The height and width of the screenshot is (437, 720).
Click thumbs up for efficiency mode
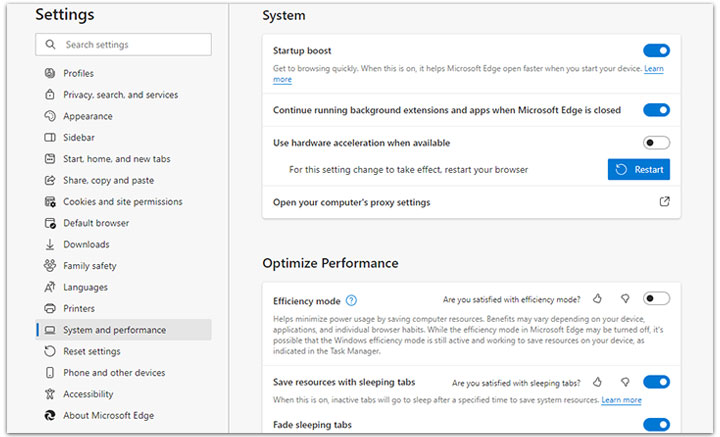pos(597,298)
